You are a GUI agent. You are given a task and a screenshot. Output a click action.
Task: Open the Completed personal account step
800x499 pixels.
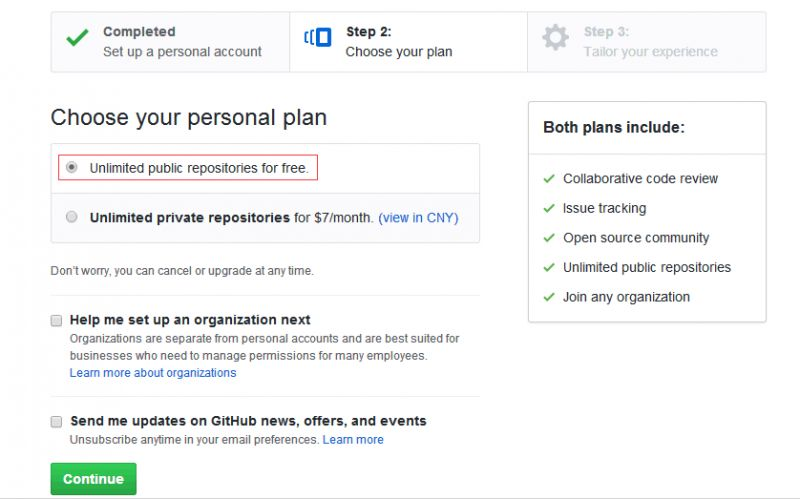[170, 42]
